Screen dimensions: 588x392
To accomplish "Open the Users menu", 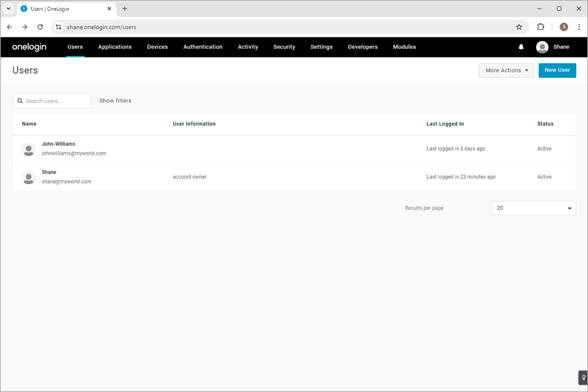I will pyautogui.click(x=75, y=47).
